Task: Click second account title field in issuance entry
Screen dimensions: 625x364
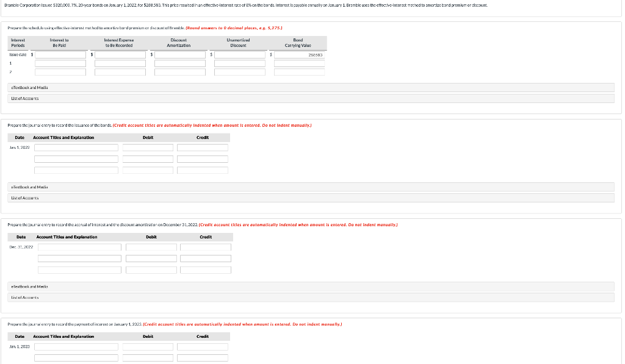Action: [76, 159]
